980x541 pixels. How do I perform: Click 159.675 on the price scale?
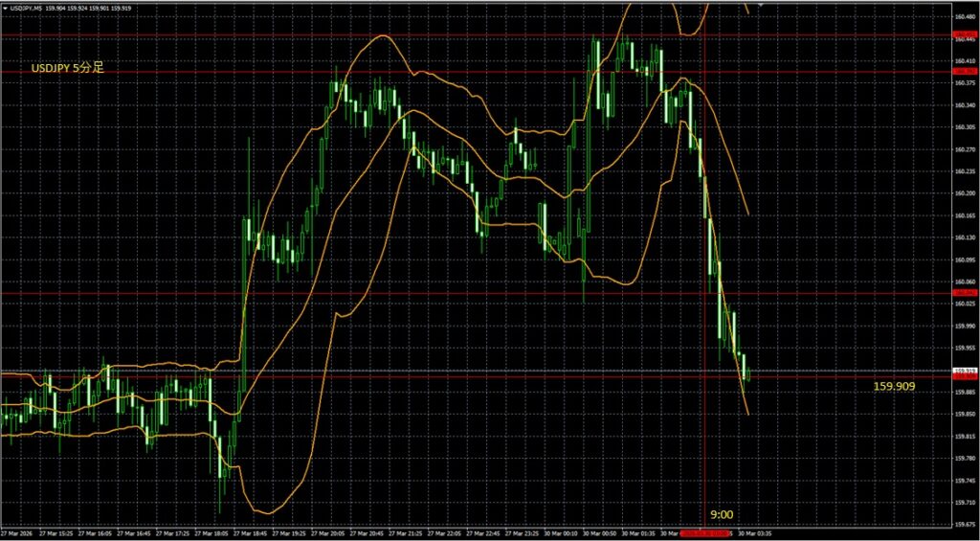963,524
